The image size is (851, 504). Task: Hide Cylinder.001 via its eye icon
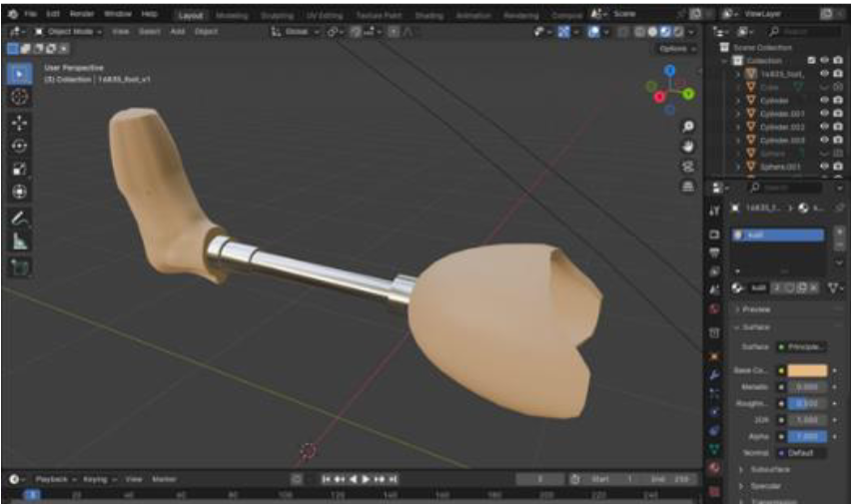pos(824,114)
